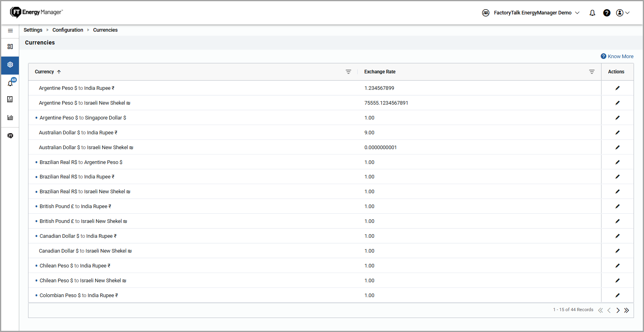Open the calculator icon in sidebar
Image resolution: width=644 pixels, height=332 pixels.
[x=10, y=99]
